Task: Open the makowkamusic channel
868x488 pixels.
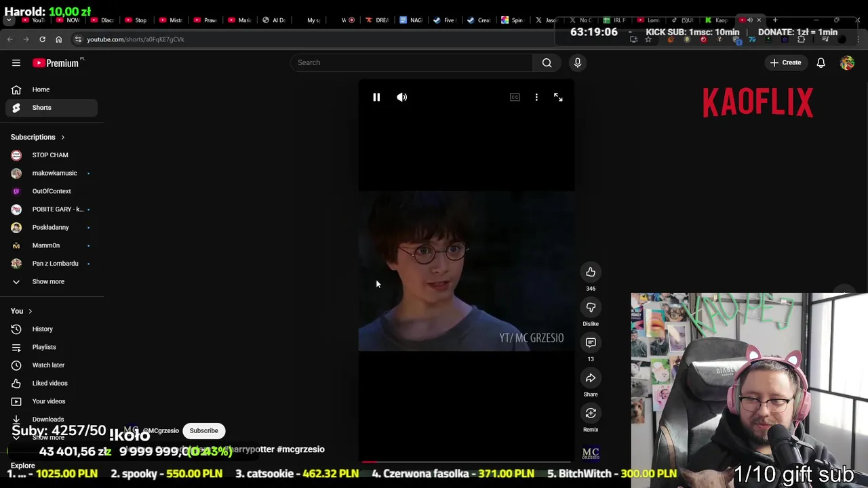Action: click(52, 173)
